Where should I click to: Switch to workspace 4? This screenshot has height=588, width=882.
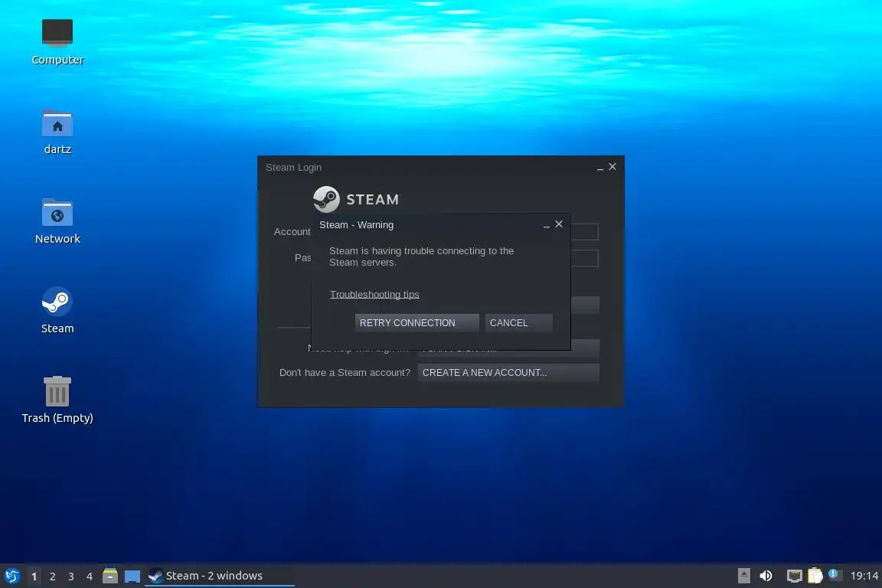89,577
